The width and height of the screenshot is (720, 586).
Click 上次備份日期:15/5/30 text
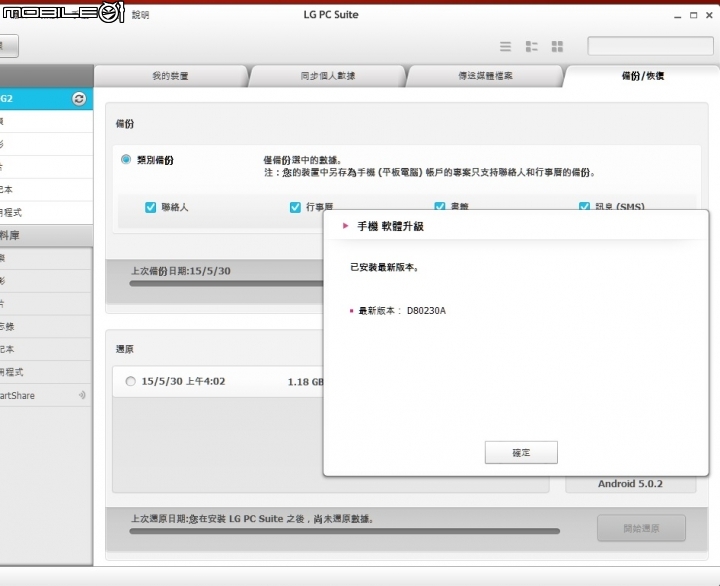pos(181,271)
